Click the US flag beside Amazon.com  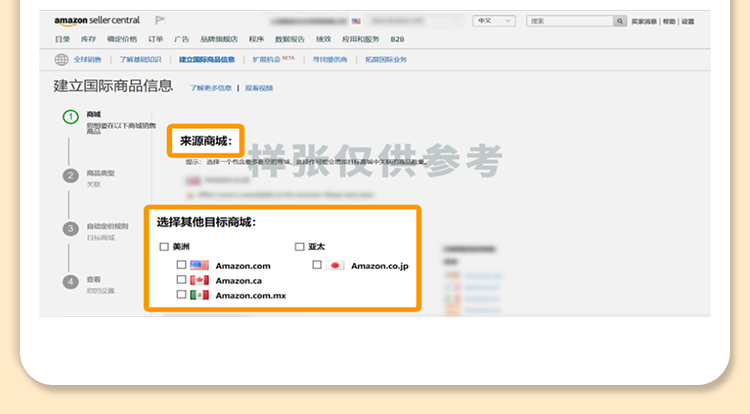click(x=198, y=266)
